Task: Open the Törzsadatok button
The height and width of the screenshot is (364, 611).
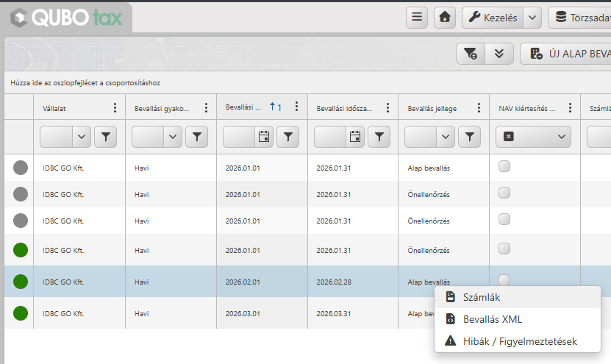Action: pos(579,18)
